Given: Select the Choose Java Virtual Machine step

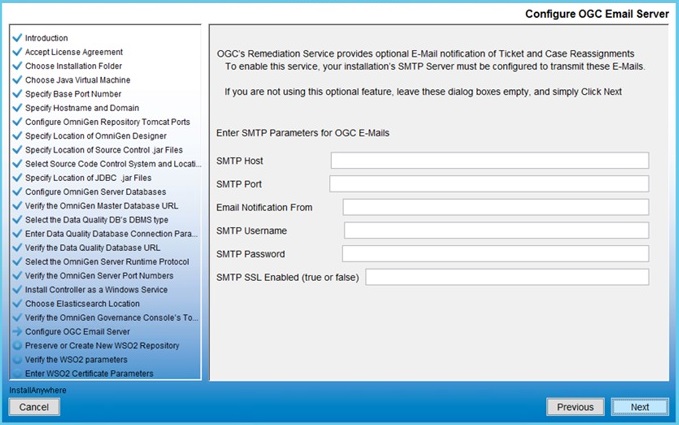Looking at the screenshot, I should [x=78, y=80].
